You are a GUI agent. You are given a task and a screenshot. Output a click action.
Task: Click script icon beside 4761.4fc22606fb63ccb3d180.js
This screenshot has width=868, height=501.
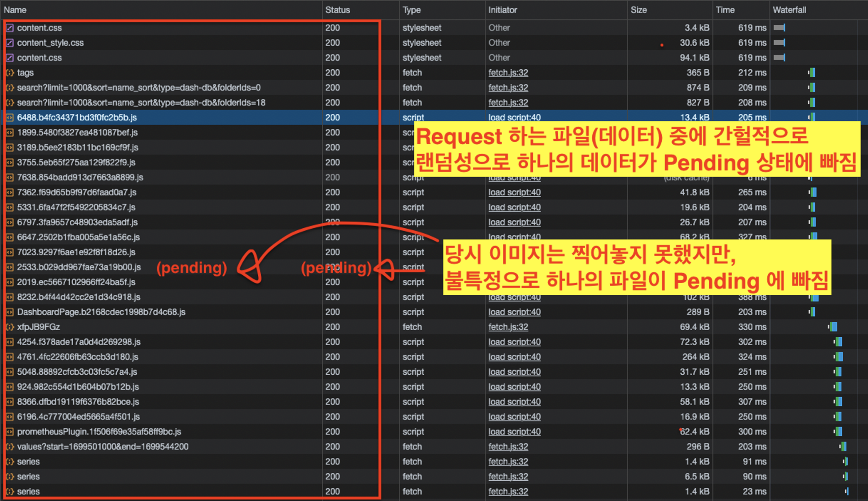(x=10, y=357)
